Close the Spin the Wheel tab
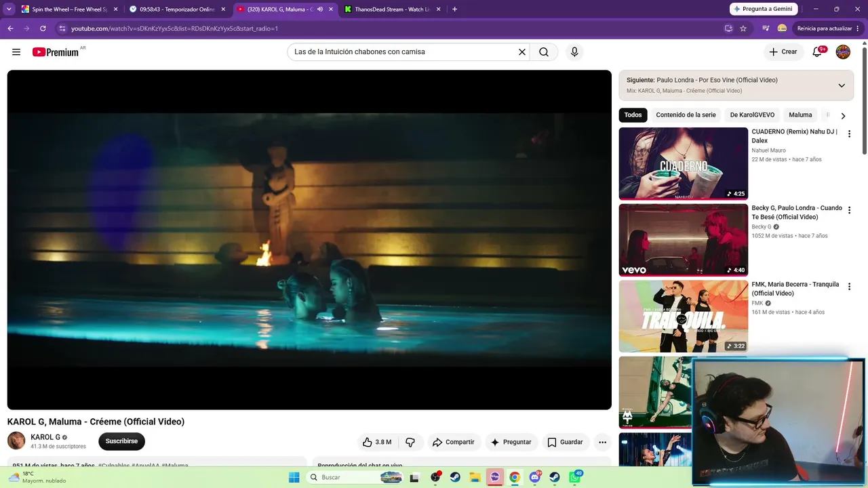868x488 pixels. (115, 9)
